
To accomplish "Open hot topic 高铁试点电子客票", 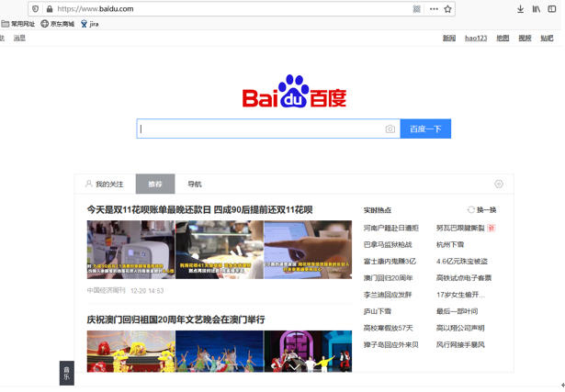I will click(x=464, y=277).
